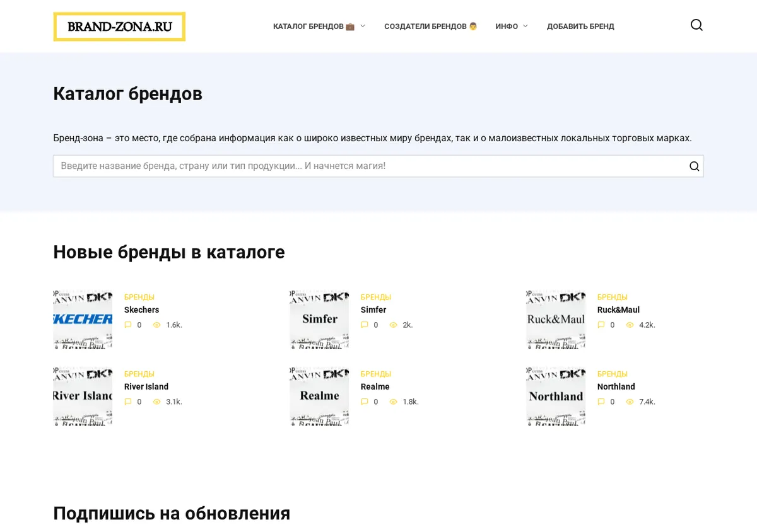This screenshot has width=757, height=532.
Task: Click the BRAND-ZONA.RU logo
Action: (x=119, y=26)
